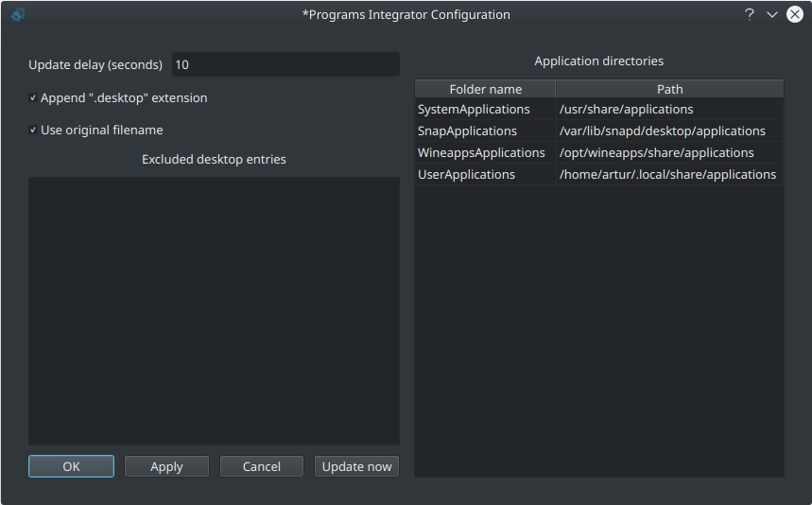Select the /usr/share/applications path cell
Image resolution: width=812 pixels, height=505 pixels.
coord(669,110)
